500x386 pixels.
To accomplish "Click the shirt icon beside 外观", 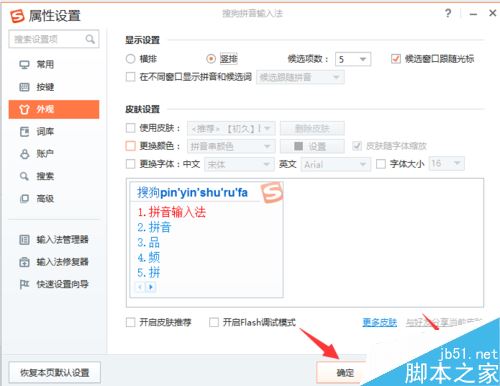I will (25, 109).
